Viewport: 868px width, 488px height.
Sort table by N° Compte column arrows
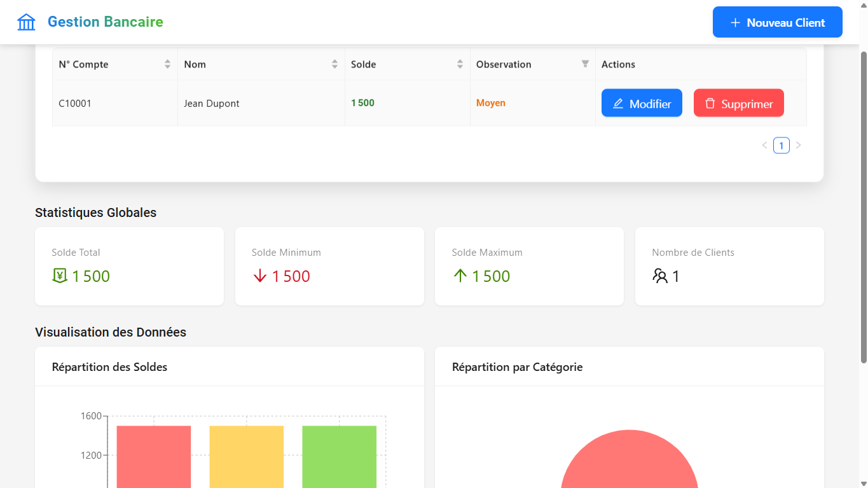[x=167, y=64]
